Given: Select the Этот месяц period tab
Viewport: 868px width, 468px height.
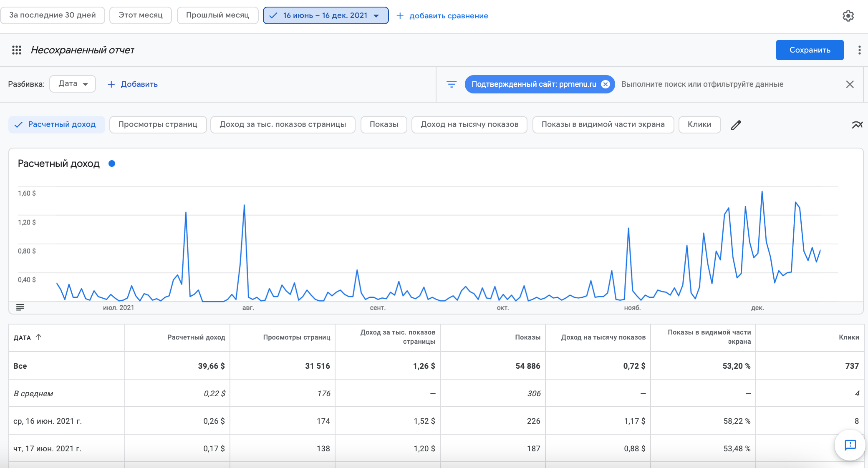Looking at the screenshot, I should [x=140, y=15].
